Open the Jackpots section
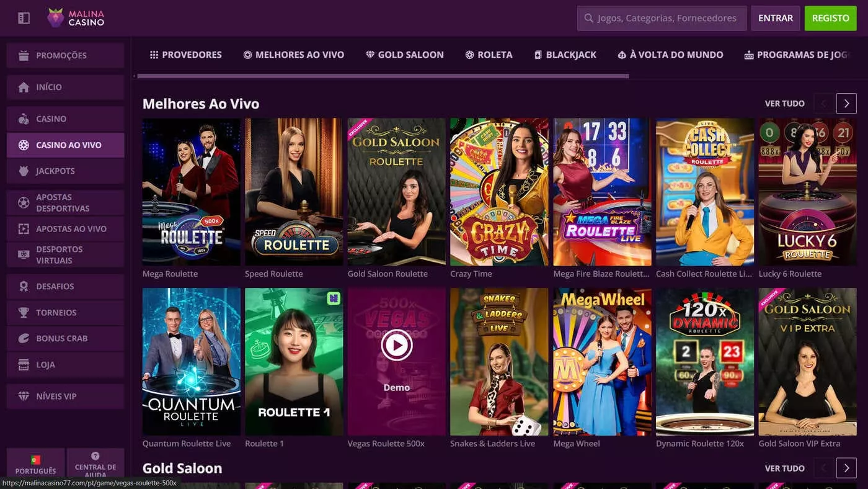This screenshot has height=489, width=868. click(x=65, y=171)
